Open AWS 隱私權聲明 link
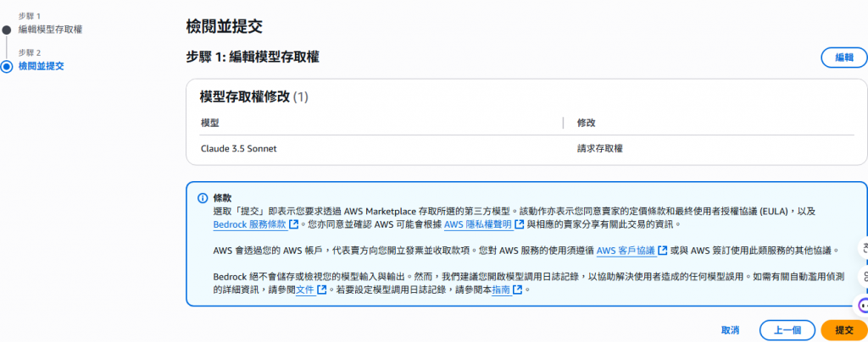Image resolution: width=868 pixels, height=342 pixels. point(478,224)
